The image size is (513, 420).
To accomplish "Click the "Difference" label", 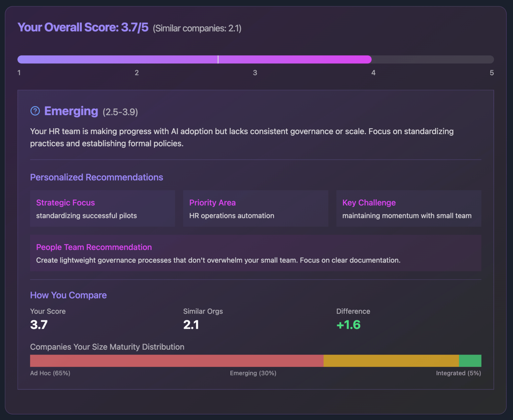I will pyautogui.click(x=353, y=311).
